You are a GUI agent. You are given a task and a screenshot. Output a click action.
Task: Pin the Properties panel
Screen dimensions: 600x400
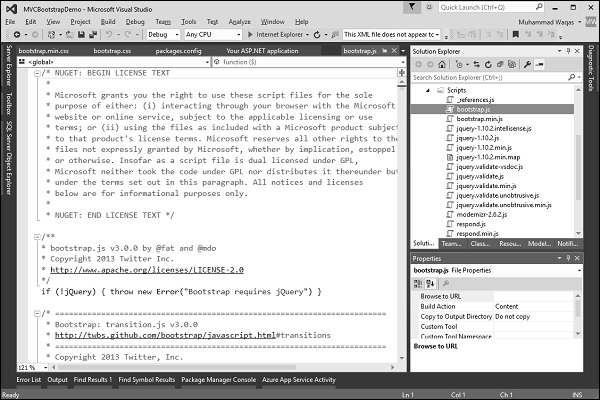[568, 258]
